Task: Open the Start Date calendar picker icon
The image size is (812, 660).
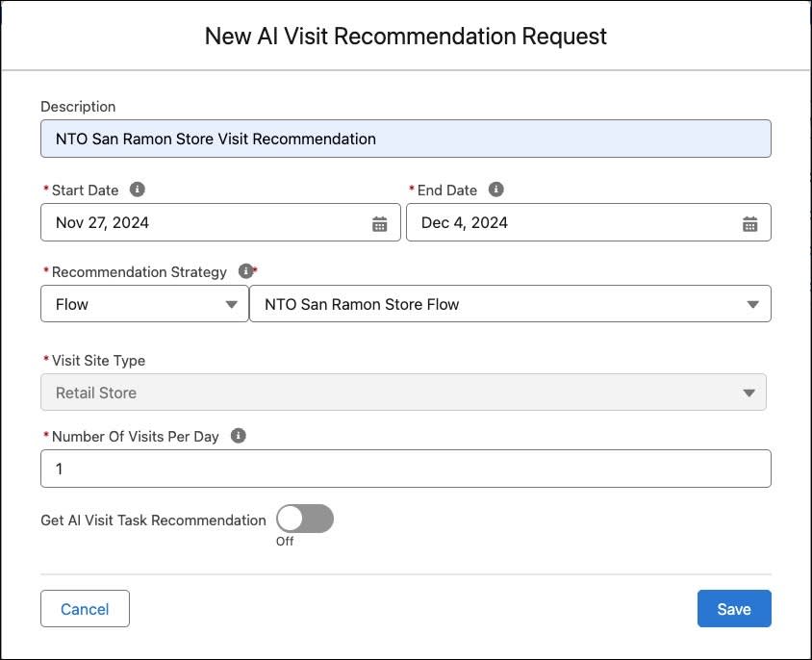Action: [380, 224]
